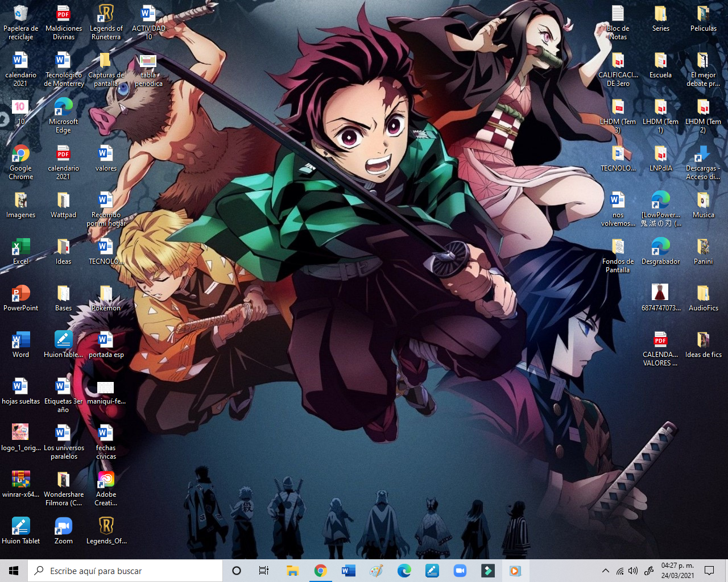Open Legends_Of installer icon
The height and width of the screenshot is (582, 728).
click(106, 531)
